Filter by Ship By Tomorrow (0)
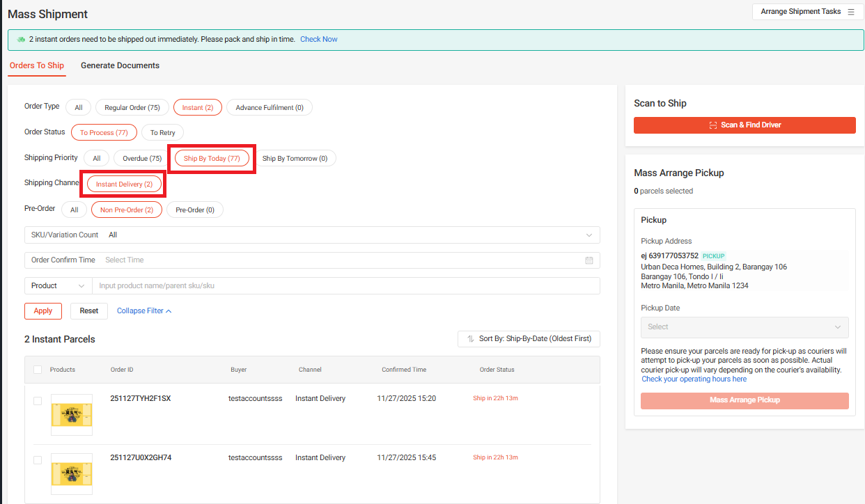 click(x=295, y=158)
